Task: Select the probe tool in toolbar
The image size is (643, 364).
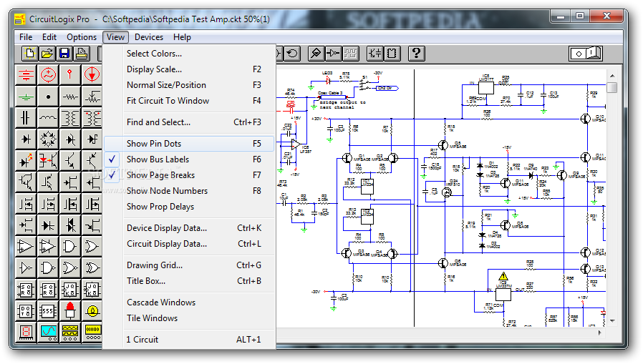Action: 316,53
